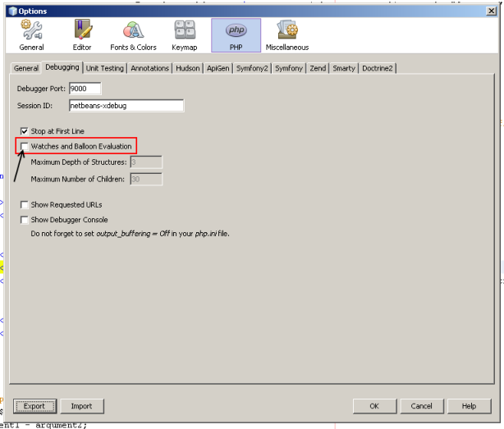Toggle Stop at First Line checkbox
The image size is (504, 429).
pyautogui.click(x=25, y=131)
